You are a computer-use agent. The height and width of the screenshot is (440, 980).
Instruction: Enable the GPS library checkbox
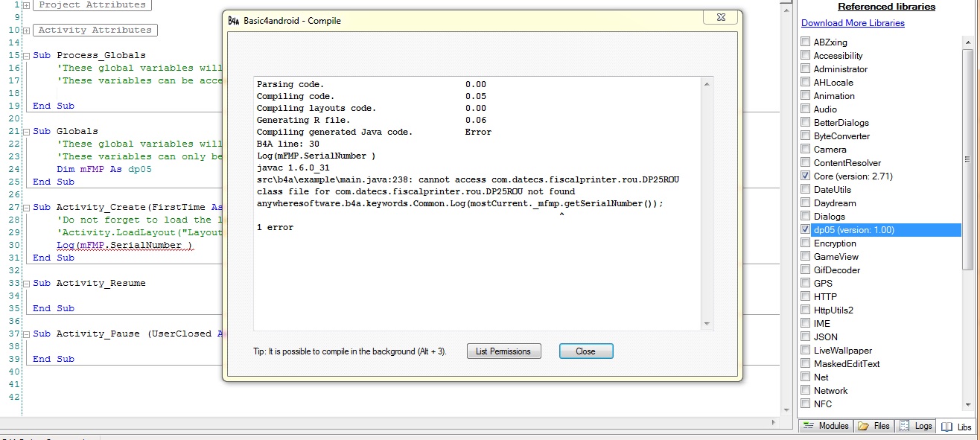[x=806, y=284]
